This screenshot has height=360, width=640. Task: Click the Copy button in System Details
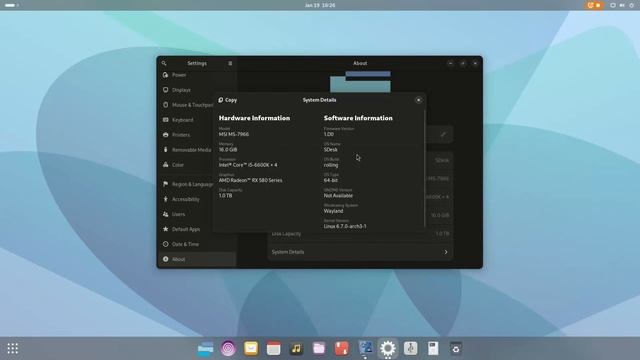click(228, 100)
